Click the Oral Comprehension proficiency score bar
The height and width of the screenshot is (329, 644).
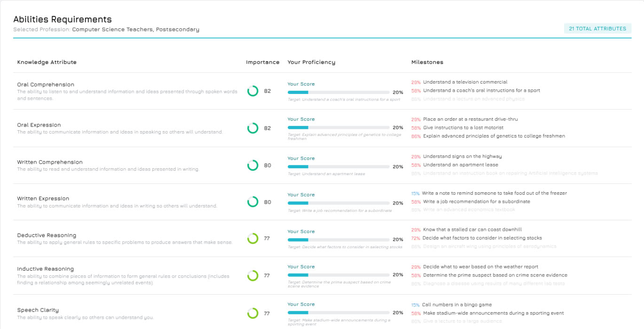(x=338, y=93)
